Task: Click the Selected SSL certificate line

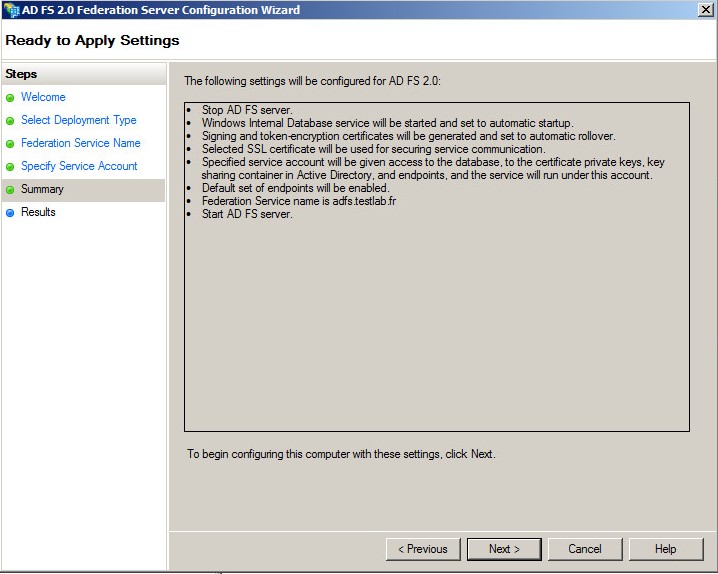Action: [374, 149]
